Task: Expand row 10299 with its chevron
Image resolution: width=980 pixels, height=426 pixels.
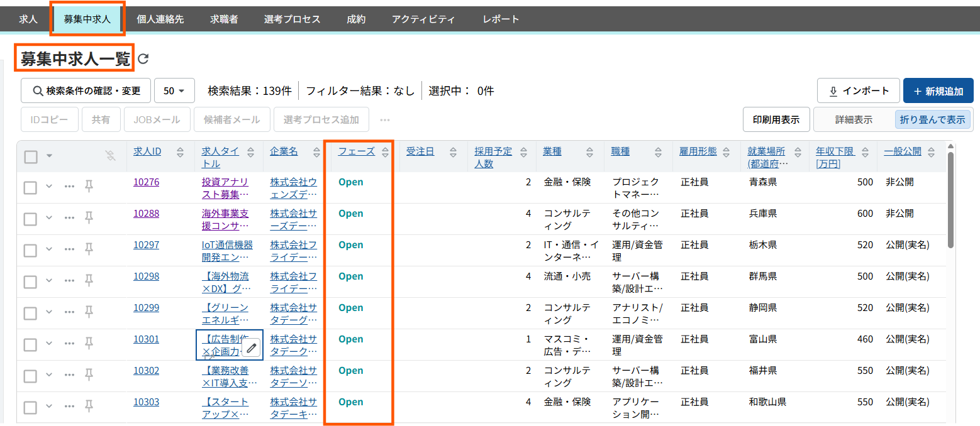Action: coord(49,312)
